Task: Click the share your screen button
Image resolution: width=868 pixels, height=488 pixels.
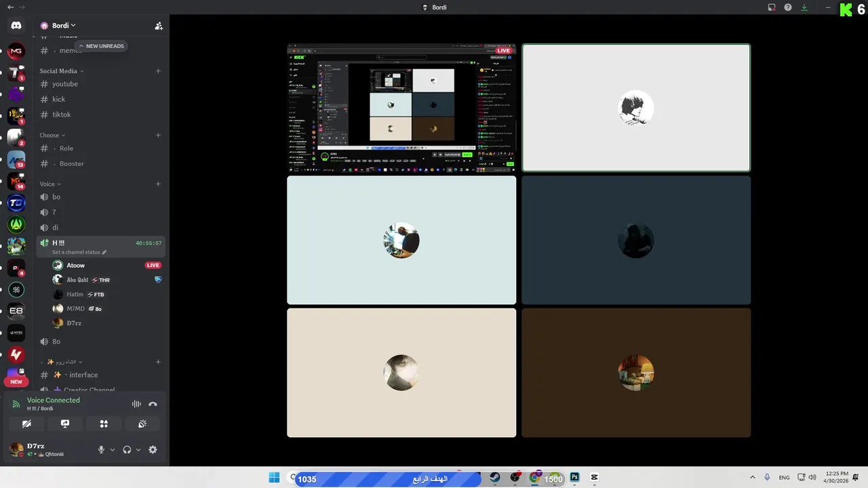Action: 65,424
